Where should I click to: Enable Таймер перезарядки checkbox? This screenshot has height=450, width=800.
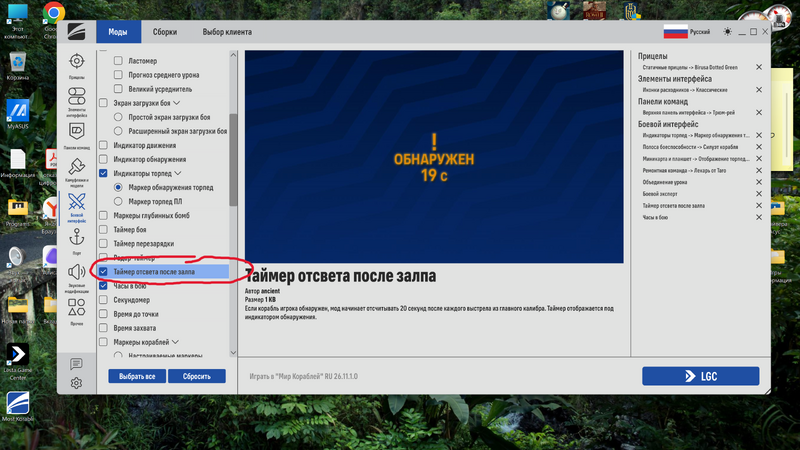pos(103,243)
